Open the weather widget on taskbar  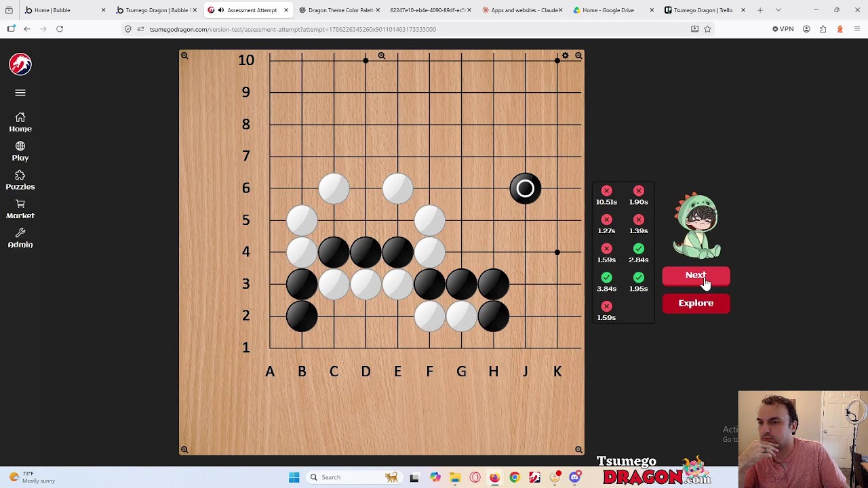point(31,477)
